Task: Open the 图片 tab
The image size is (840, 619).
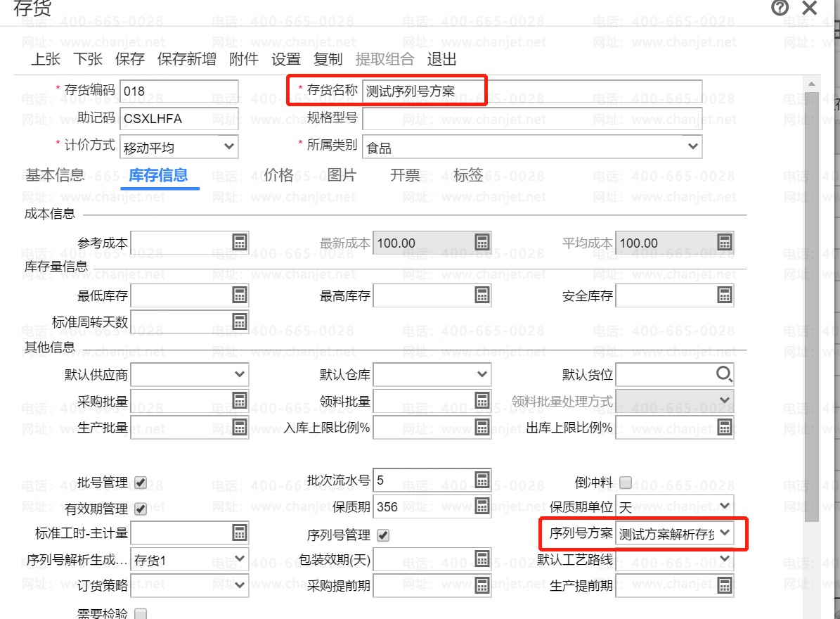Action: coord(342,174)
